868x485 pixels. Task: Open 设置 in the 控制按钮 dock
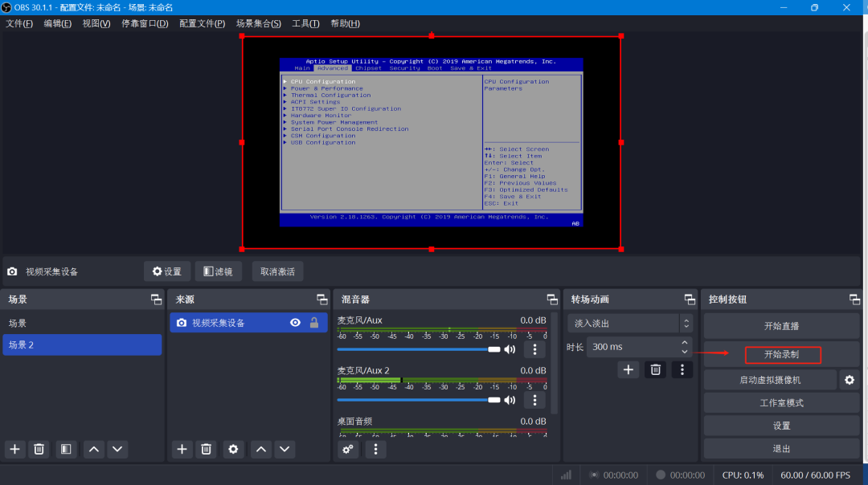click(782, 426)
